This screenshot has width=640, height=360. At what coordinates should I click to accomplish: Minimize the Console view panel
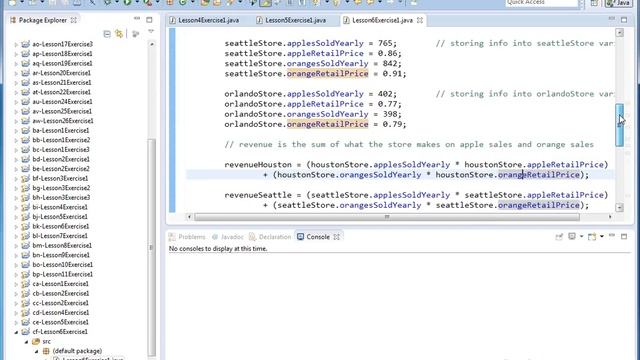(611, 236)
